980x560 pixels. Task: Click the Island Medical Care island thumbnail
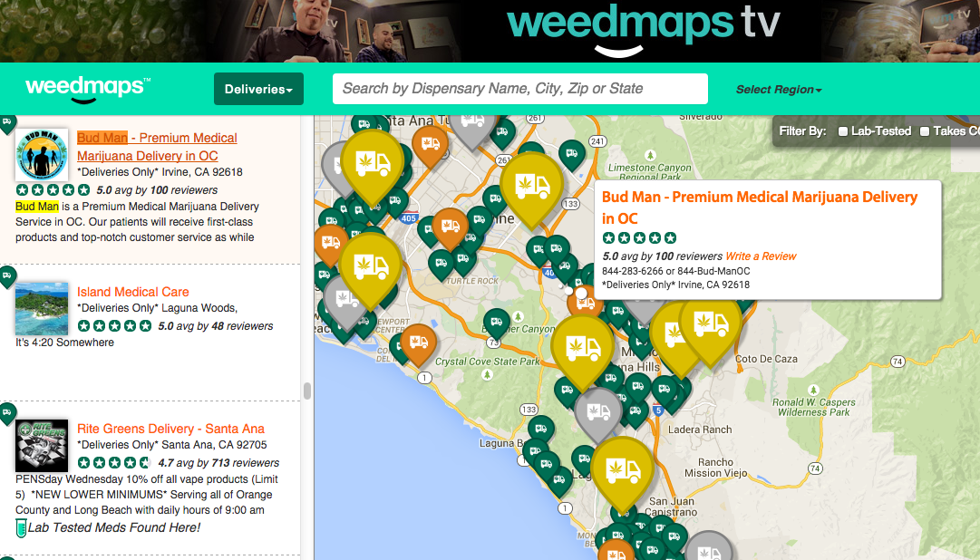42,308
